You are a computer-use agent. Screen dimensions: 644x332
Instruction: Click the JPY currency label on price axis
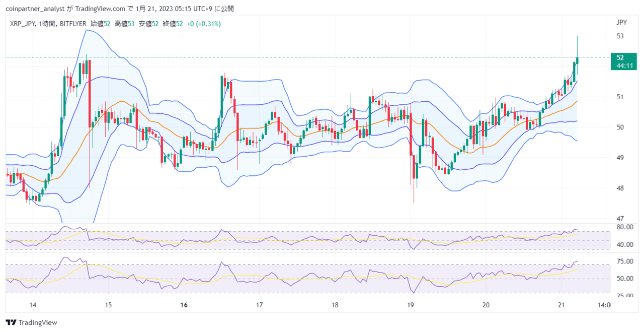pos(621,22)
